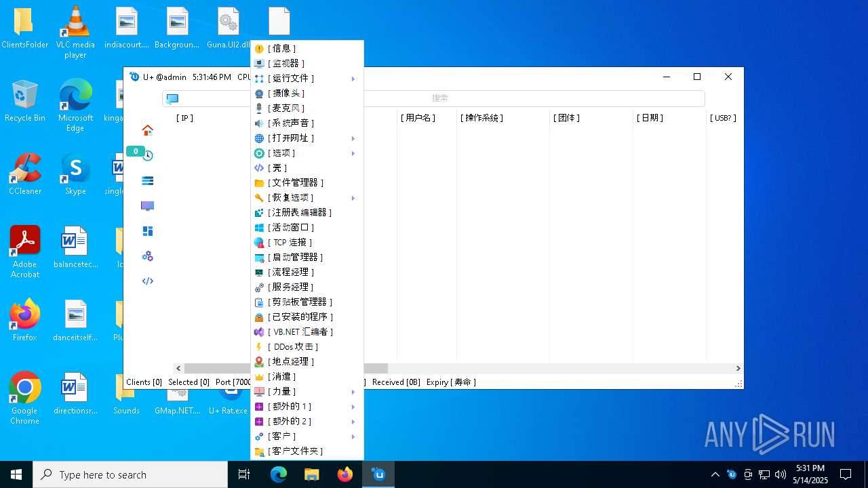Click the [DDos 攻击] lightning icon
This screenshot has height=488, width=868.
point(259,347)
